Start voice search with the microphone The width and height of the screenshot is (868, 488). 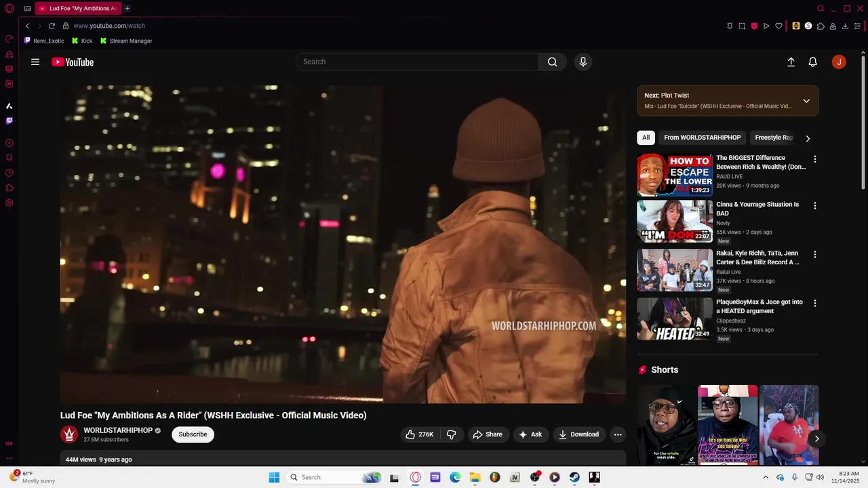583,62
